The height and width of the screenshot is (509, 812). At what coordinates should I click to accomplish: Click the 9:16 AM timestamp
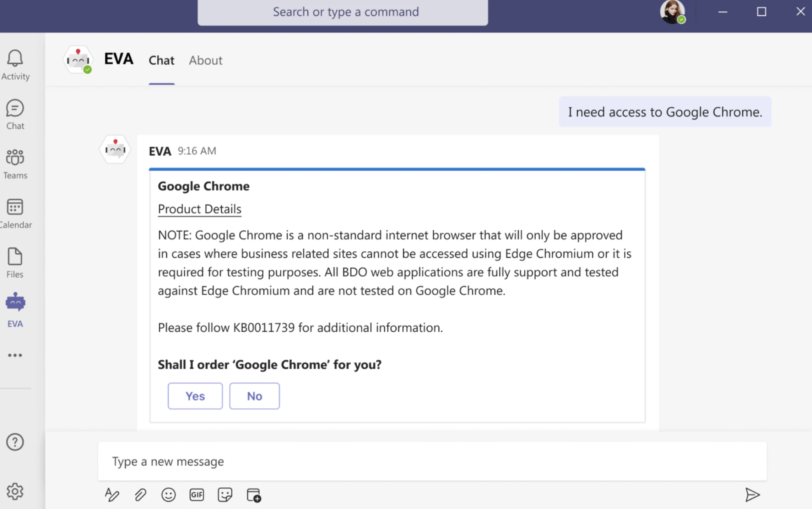tap(197, 151)
